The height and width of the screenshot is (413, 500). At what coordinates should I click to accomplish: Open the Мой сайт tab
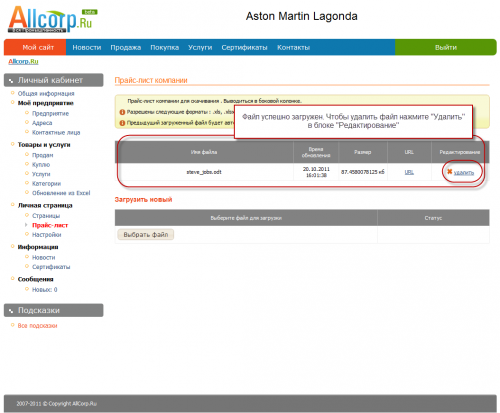click(x=35, y=47)
